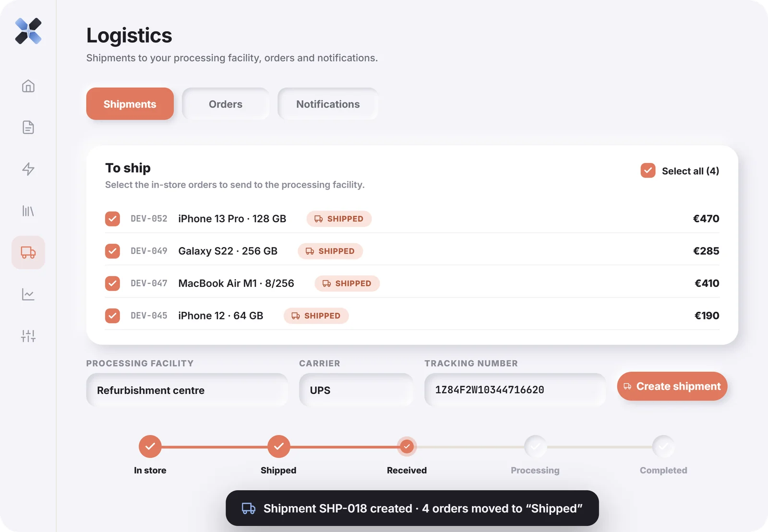Click the truck icon in the toast notification

click(x=249, y=508)
